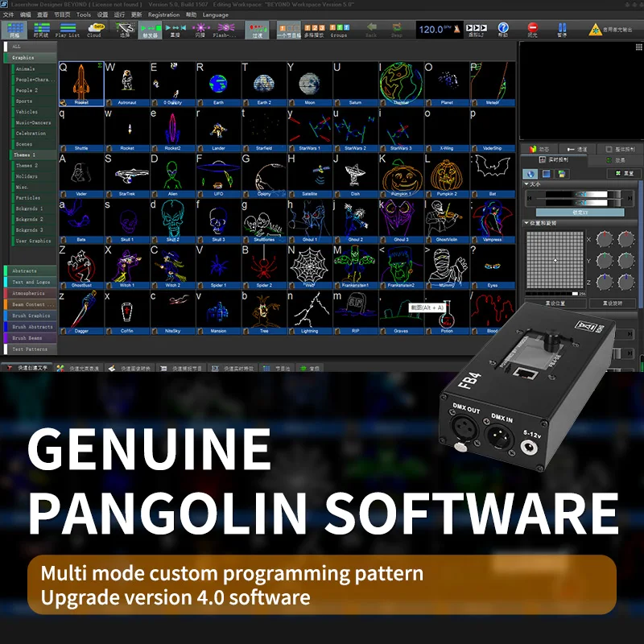Click the one-cue mode toolbar icon
The width and height of the screenshot is (644, 644).
tap(289, 30)
